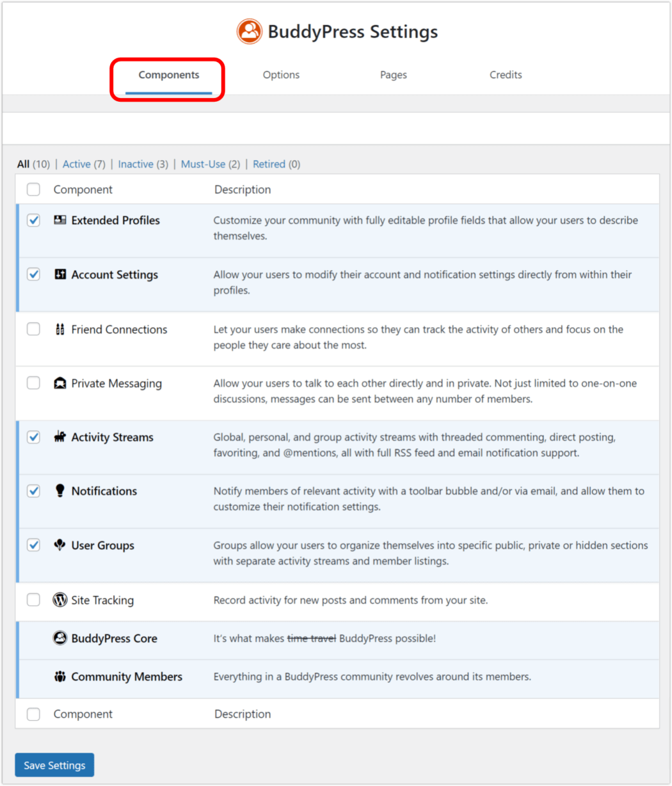Click the Notifications label
Viewport: 672px width, 786px height.
tap(104, 491)
